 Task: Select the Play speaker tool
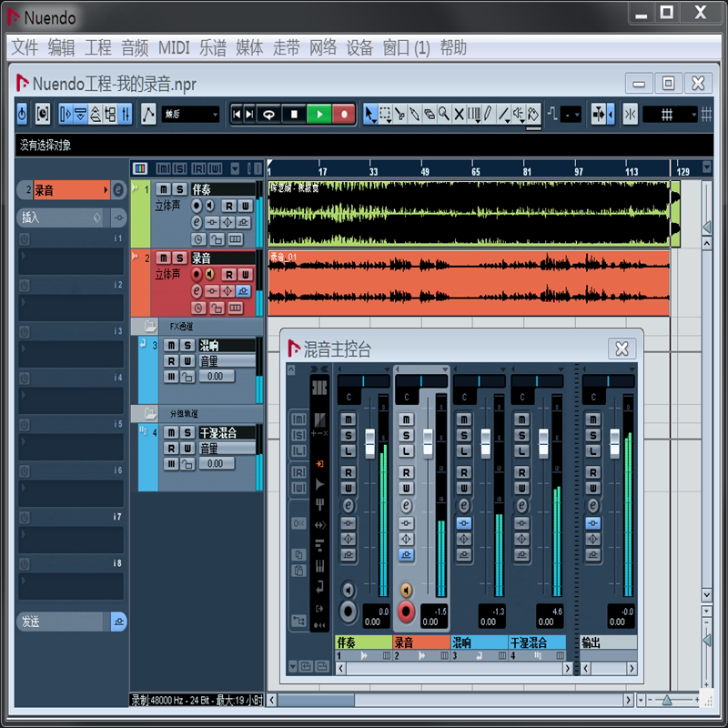519,115
